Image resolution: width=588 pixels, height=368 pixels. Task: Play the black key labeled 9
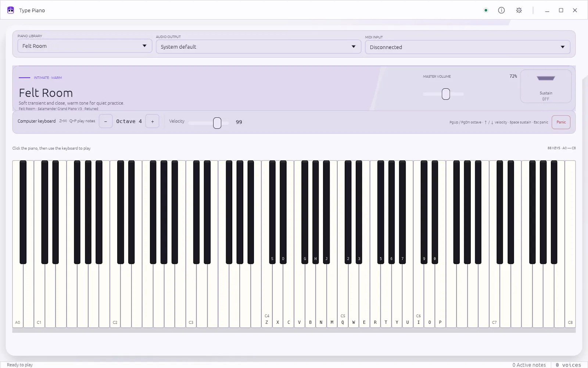[x=424, y=212]
